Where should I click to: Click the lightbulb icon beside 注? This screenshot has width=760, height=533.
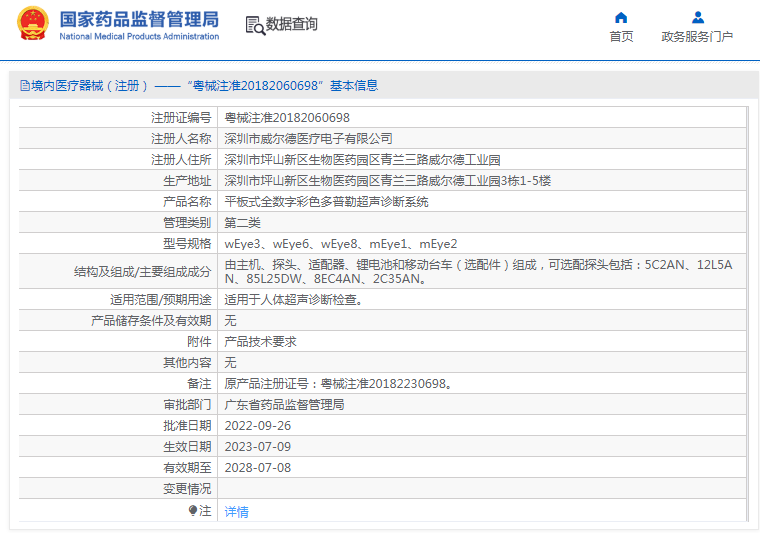point(193,510)
